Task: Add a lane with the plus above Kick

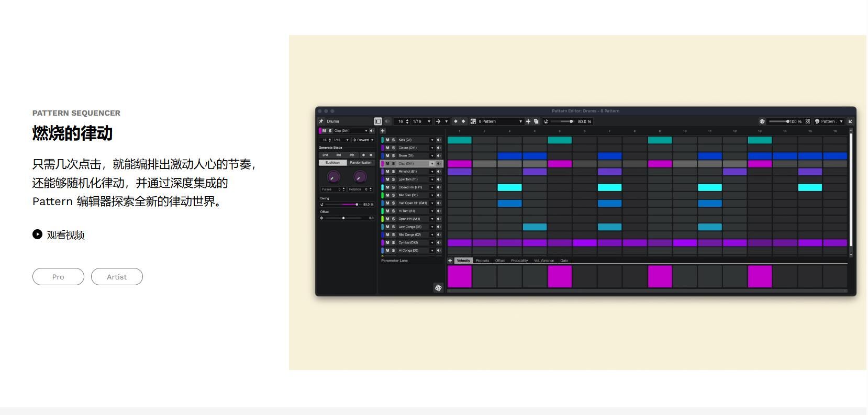Action: tap(383, 131)
